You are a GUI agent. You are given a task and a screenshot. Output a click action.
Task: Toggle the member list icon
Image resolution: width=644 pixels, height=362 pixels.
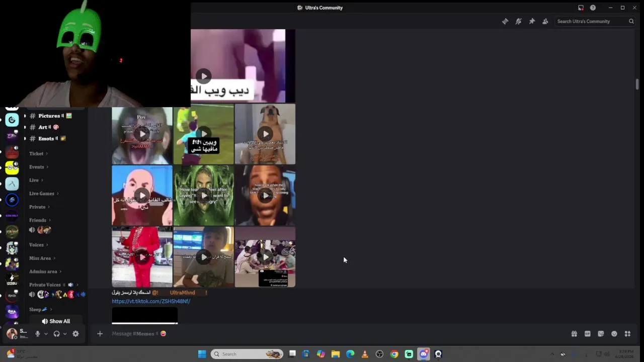[x=545, y=21]
